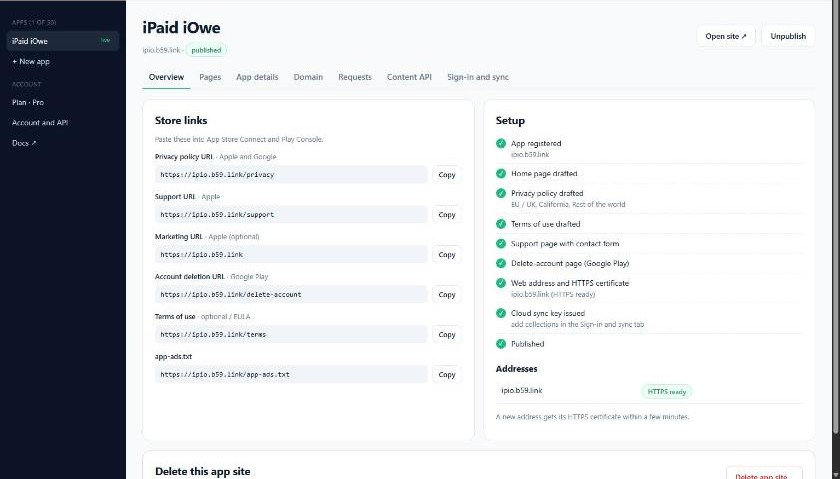This screenshot has height=479, width=840.
Task: Click the check icon beside Delete-account page
Action: point(501,264)
